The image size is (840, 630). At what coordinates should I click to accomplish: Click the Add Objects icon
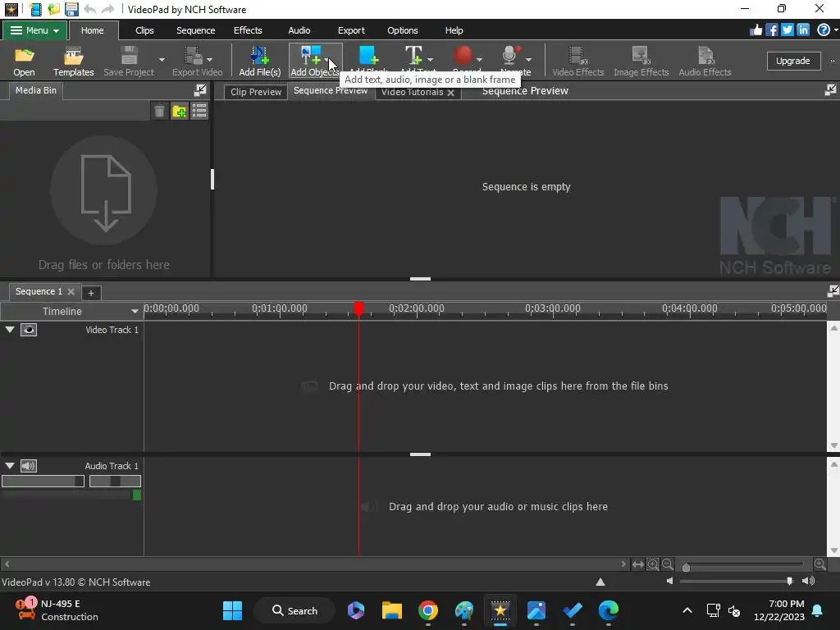click(311, 55)
